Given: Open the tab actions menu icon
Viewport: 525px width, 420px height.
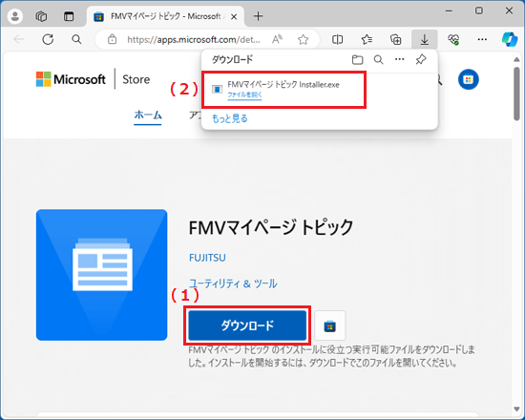Looking at the screenshot, I should [69, 16].
